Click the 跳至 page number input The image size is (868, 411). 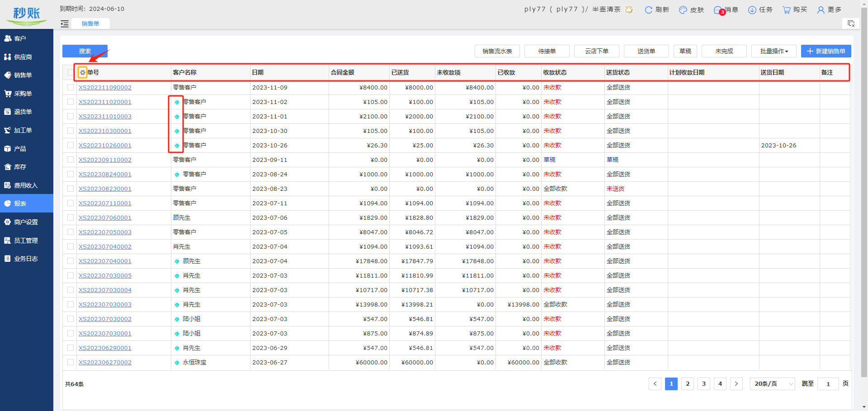click(828, 384)
